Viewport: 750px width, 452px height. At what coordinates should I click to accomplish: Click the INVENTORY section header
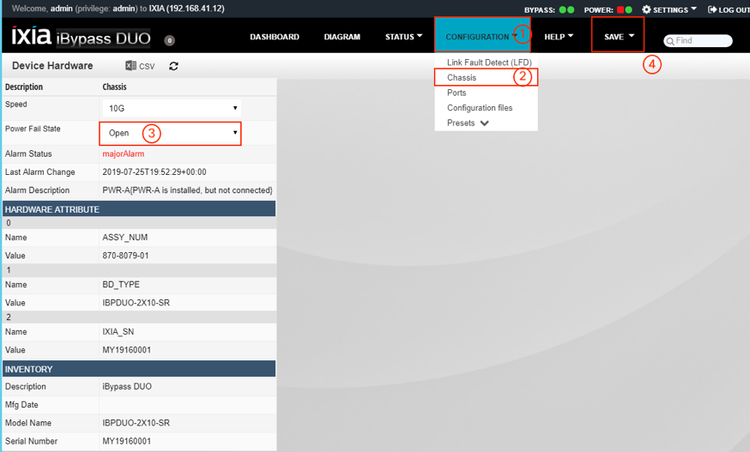(x=139, y=369)
